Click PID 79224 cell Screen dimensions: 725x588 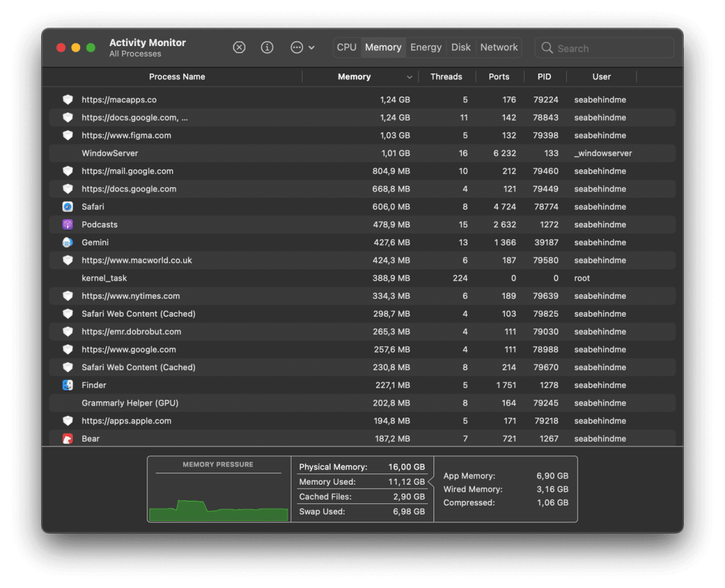pyautogui.click(x=546, y=99)
